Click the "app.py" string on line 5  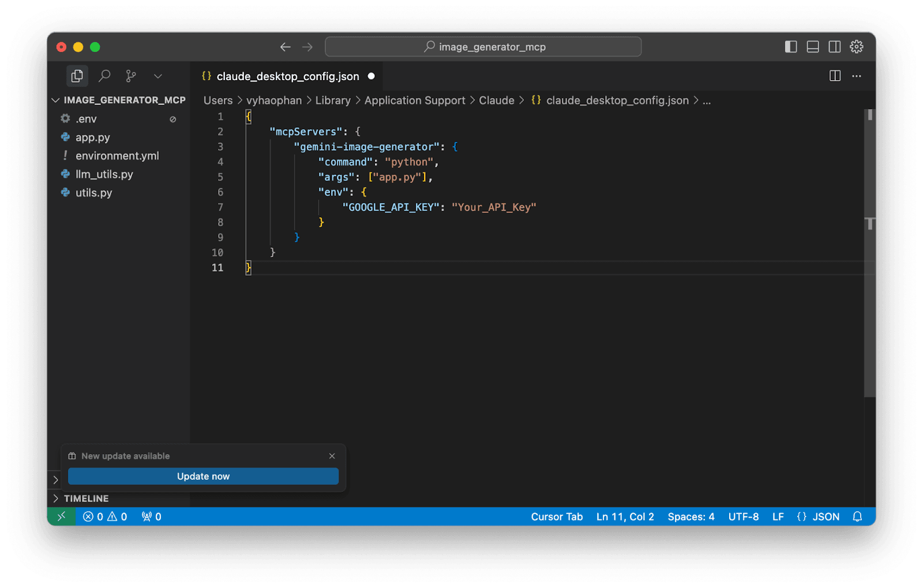(x=397, y=177)
